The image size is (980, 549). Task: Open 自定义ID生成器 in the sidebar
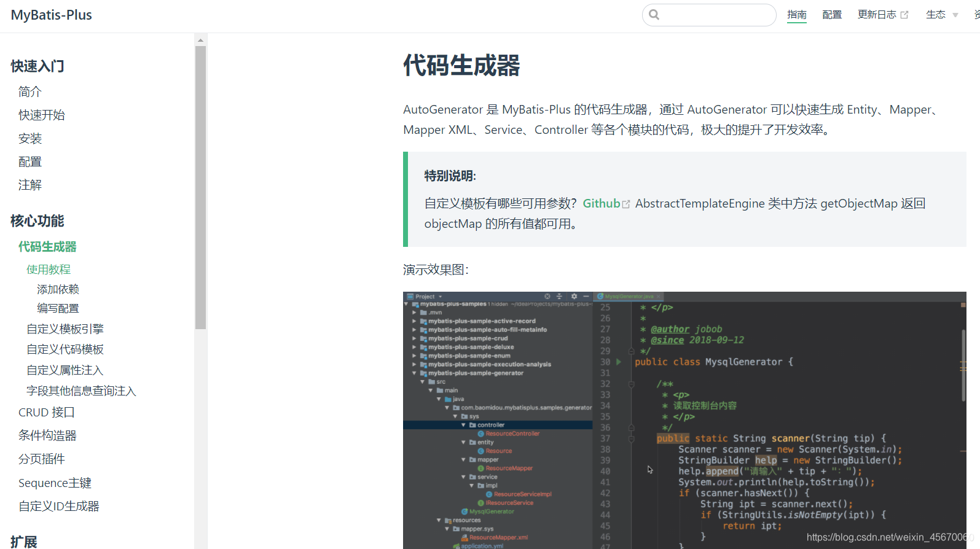click(59, 507)
